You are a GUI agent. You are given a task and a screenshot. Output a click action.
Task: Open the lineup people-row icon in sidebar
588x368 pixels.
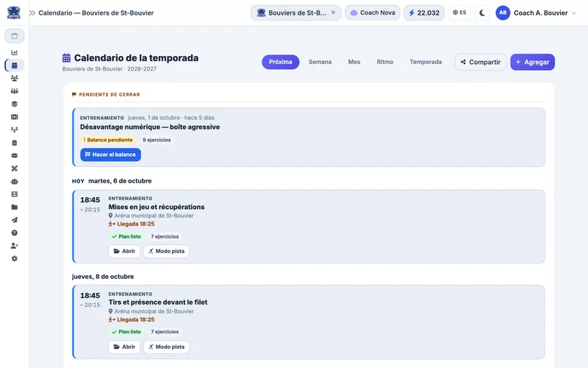(x=14, y=91)
